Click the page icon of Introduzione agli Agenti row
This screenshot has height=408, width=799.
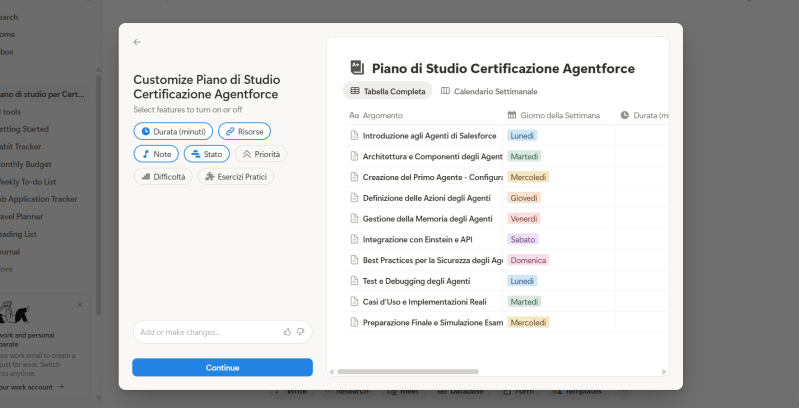(353, 135)
